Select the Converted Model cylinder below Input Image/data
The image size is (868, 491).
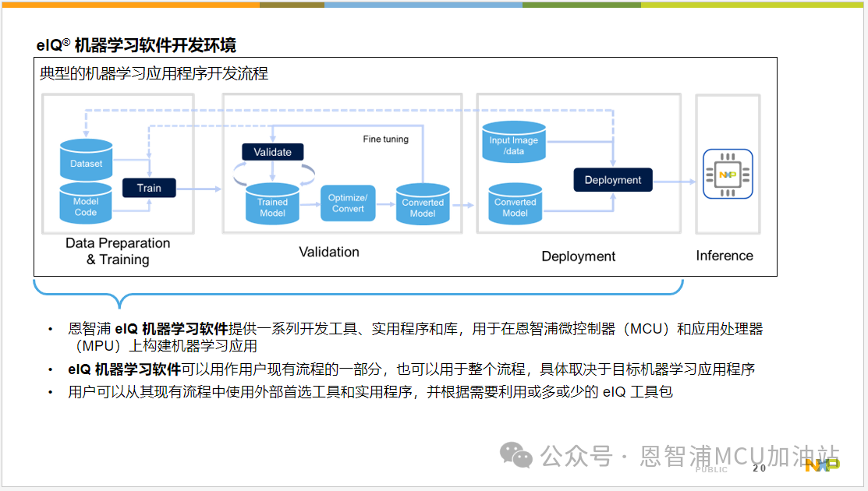point(515,204)
